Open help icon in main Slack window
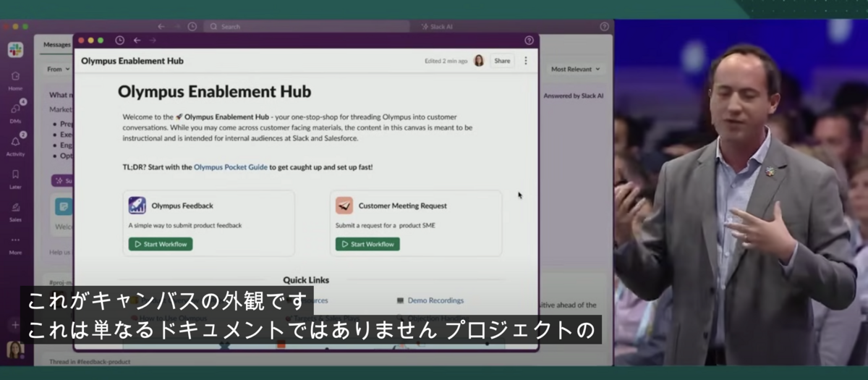Viewport: 868px width, 380px height. pyautogui.click(x=605, y=27)
